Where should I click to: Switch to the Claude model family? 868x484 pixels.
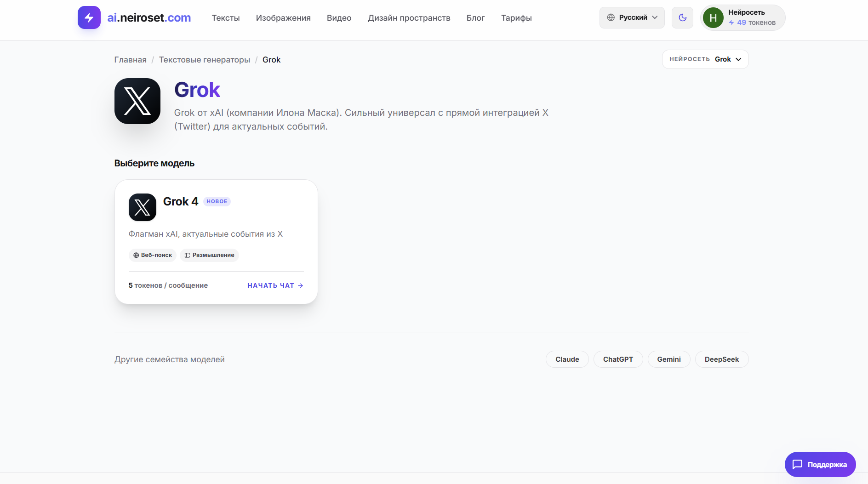(x=567, y=359)
